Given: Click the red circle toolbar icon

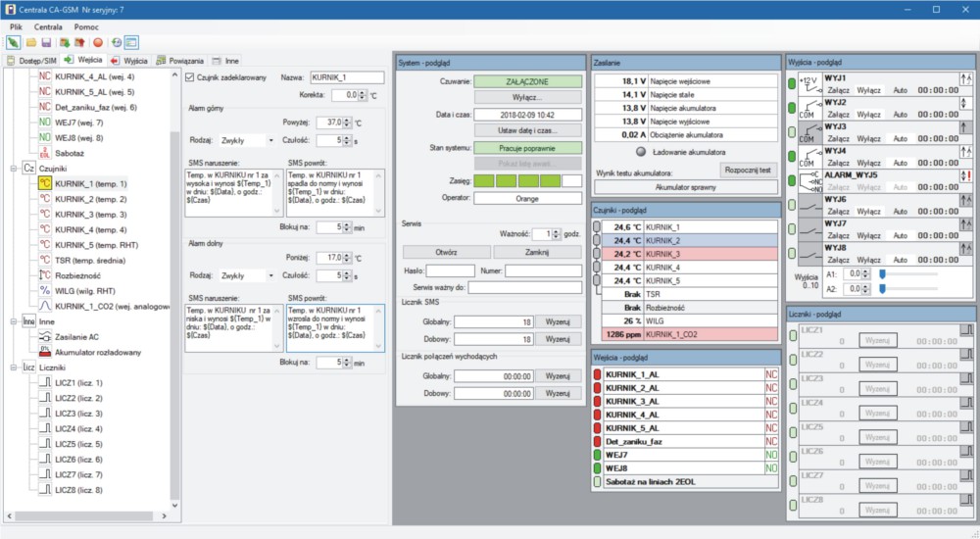Looking at the screenshot, I should point(98,43).
